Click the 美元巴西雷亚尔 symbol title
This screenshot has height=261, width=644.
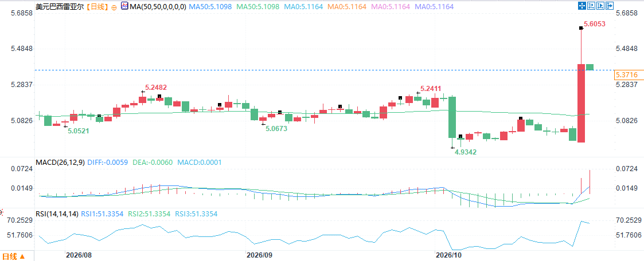click(x=60, y=7)
